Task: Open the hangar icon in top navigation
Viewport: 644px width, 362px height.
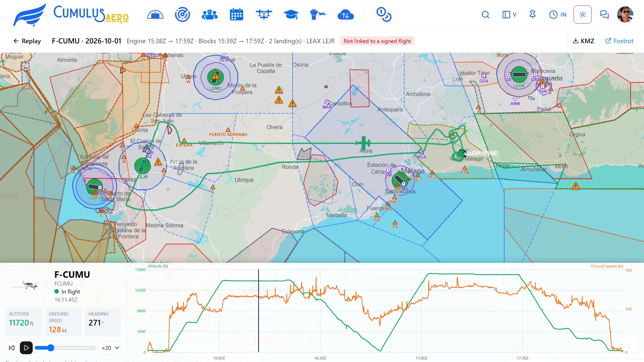Action: coord(155,15)
